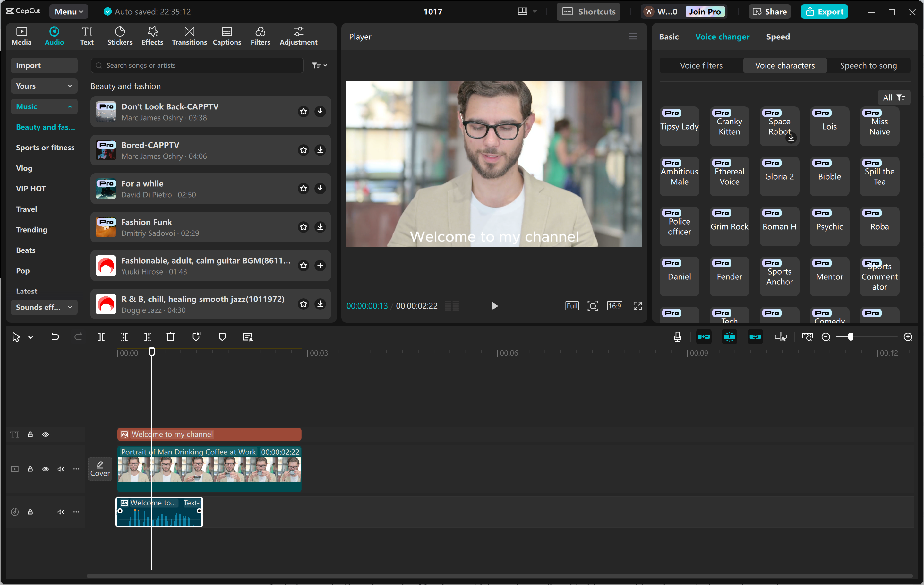Click the player hamburger menu icon

[x=632, y=37]
